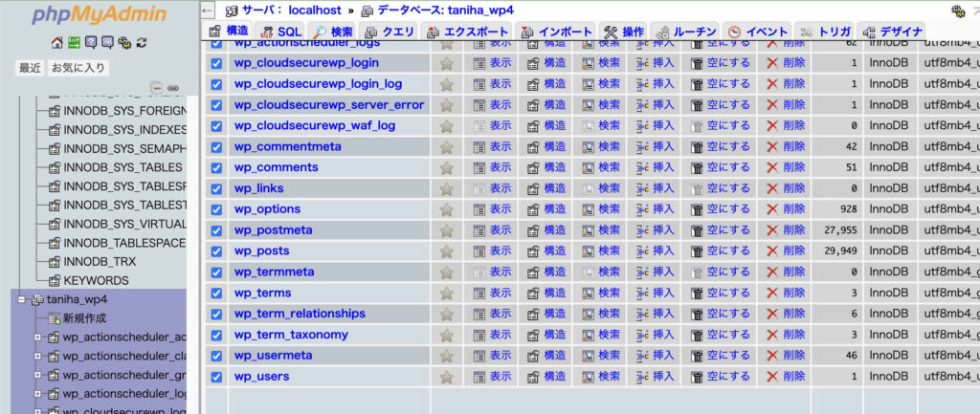Toggle the wp_users checkbox
Screen dimensions: 980x414
(x=216, y=377)
